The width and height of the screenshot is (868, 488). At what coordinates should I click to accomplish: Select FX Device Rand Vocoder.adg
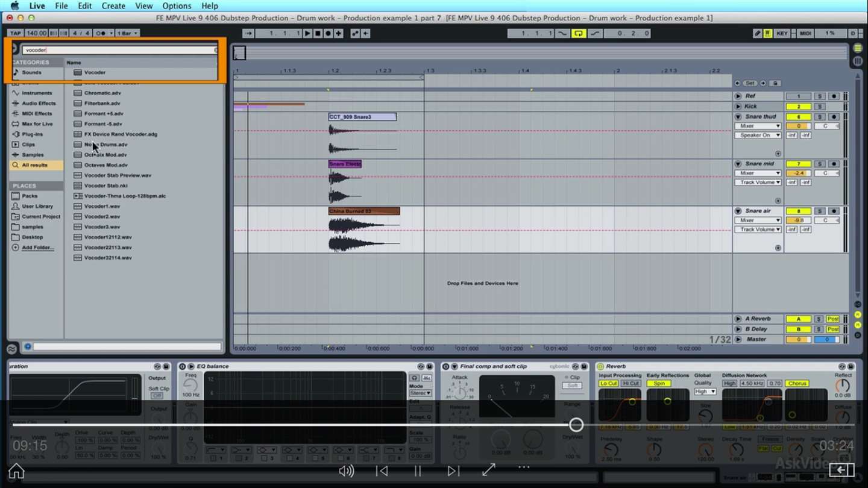(x=121, y=134)
